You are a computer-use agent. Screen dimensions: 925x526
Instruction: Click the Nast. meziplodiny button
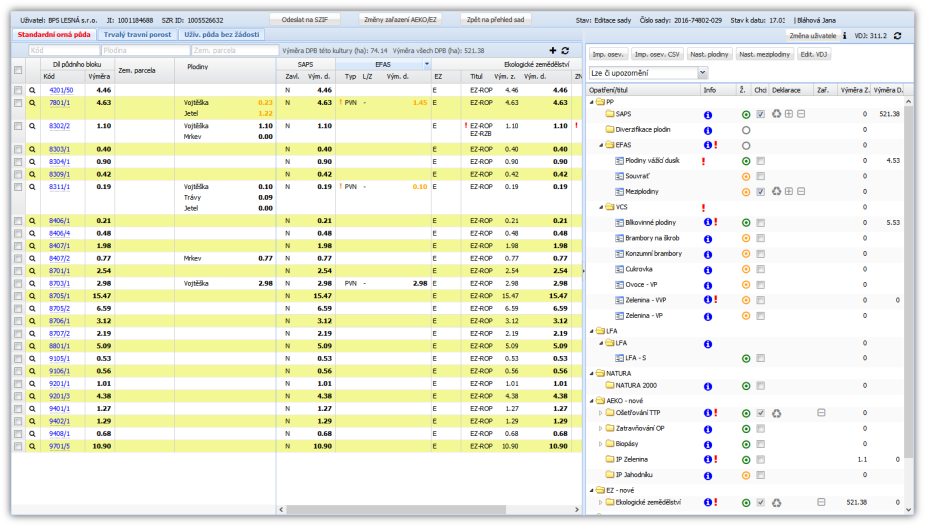[764, 54]
